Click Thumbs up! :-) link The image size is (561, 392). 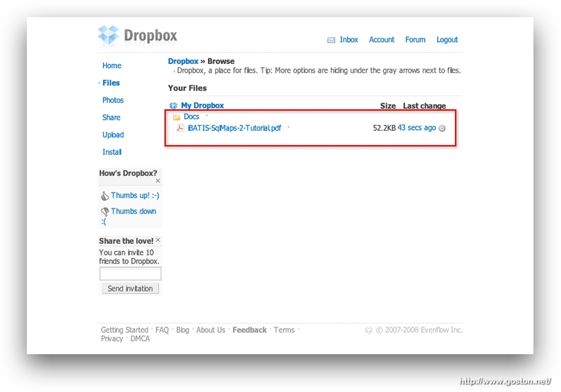click(135, 195)
